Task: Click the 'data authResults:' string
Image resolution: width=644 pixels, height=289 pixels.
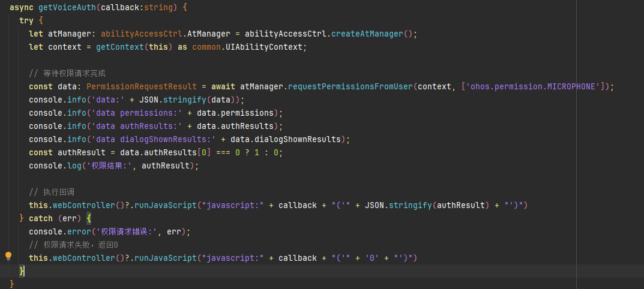Action: 137,126
